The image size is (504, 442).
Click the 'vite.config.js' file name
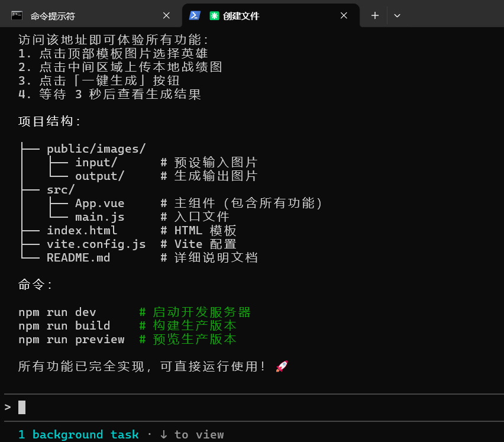point(96,244)
